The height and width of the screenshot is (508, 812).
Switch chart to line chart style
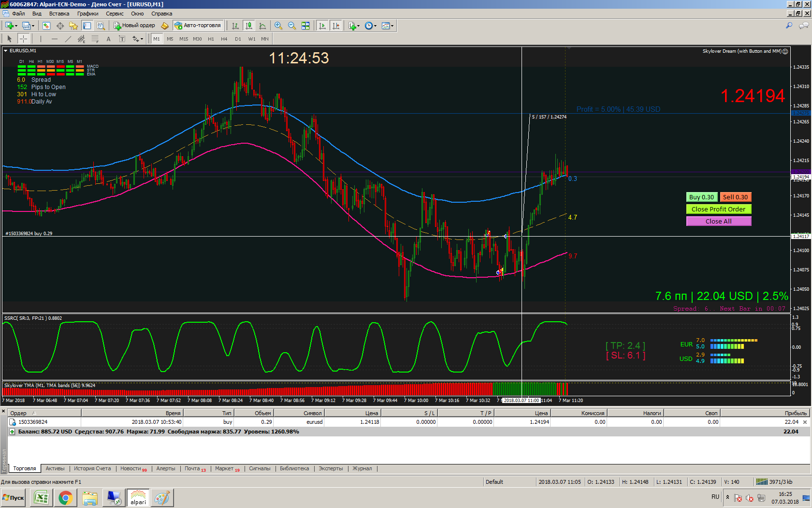coord(262,26)
